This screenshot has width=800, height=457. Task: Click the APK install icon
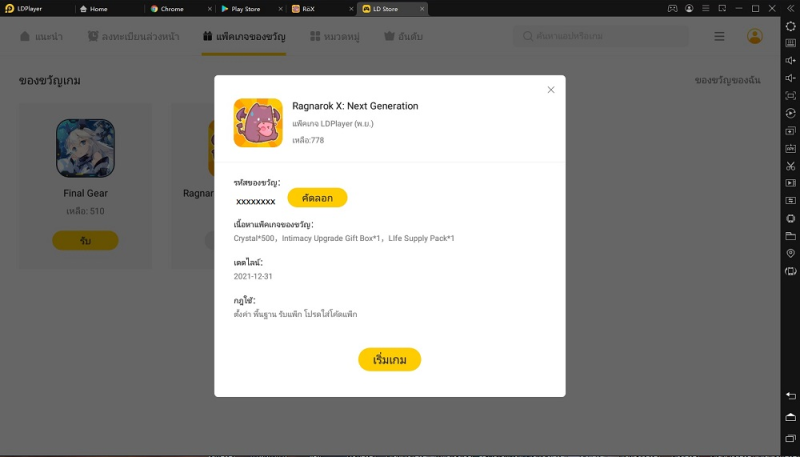790,148
